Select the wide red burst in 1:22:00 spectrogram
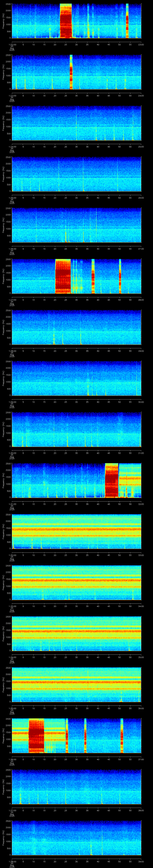 [x=66, y=21]
